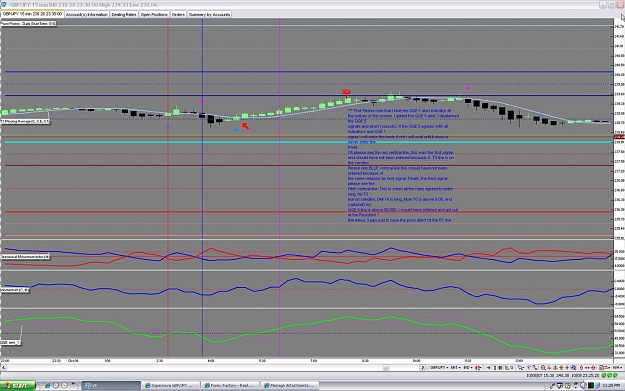The height and width of the screenshot is (391, 625).
Task: Click the pink vertical line on the chart
Action: [279, 187]
